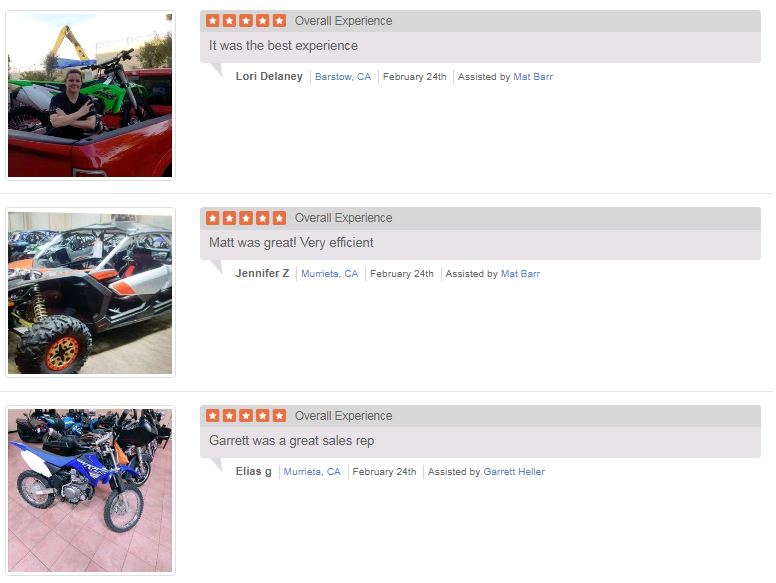Open Jennifer Z's side-by-side UTV photo
Viewport: 776px width, 583px height.
90,292
